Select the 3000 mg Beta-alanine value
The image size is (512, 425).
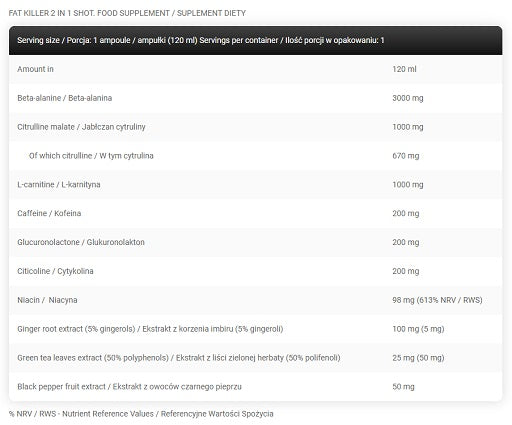pos(408,98)
